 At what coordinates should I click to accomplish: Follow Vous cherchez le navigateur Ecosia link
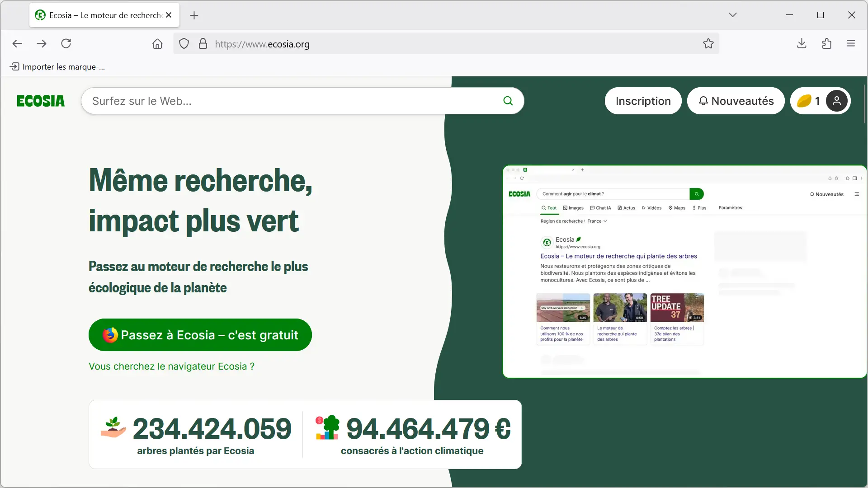click(171, 366)
